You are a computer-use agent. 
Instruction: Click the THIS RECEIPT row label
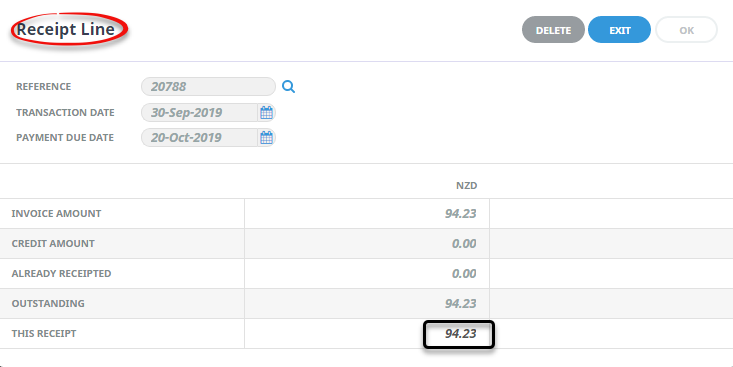(44, 334)
